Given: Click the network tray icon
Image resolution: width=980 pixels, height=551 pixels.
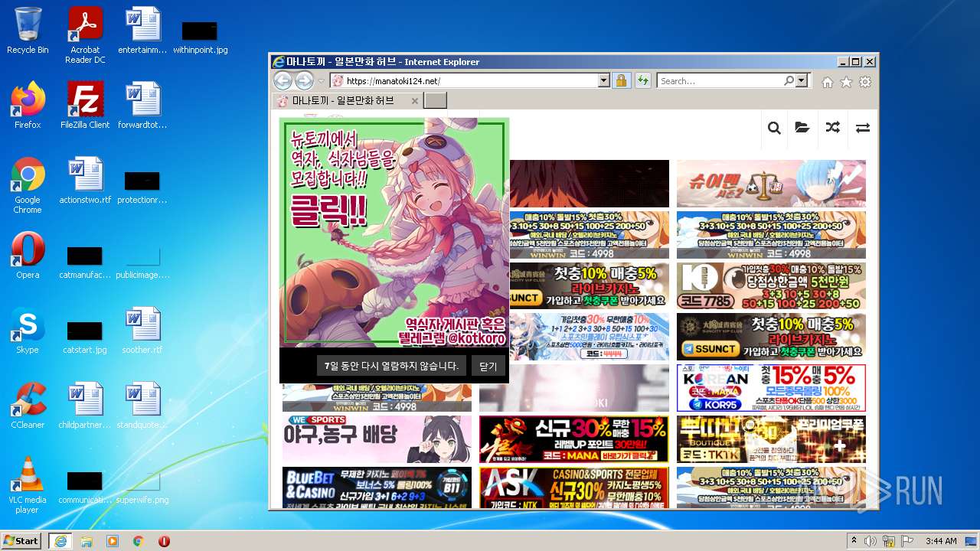Looking at the screenshot, I should [890, 540].
